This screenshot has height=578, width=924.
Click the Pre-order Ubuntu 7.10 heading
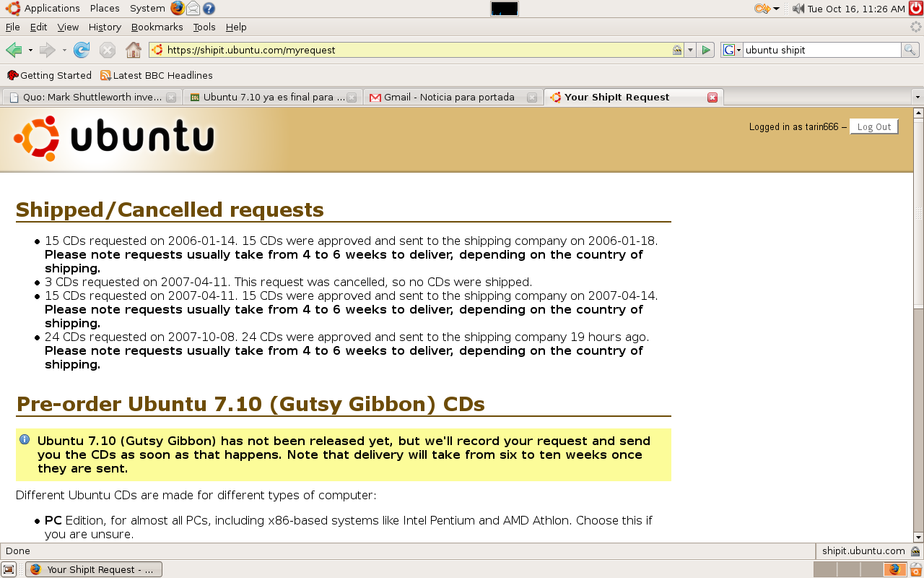pos(250,404)
